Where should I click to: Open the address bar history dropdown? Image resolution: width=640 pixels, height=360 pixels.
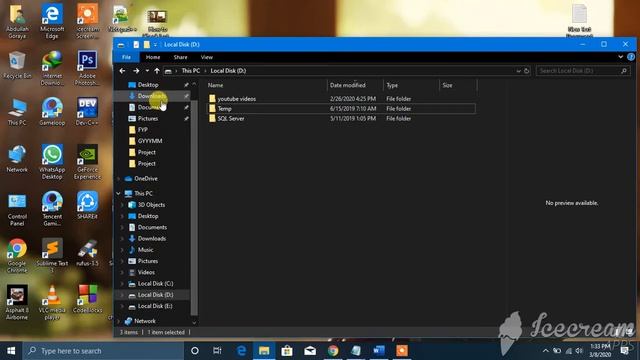tap(518, 71)
